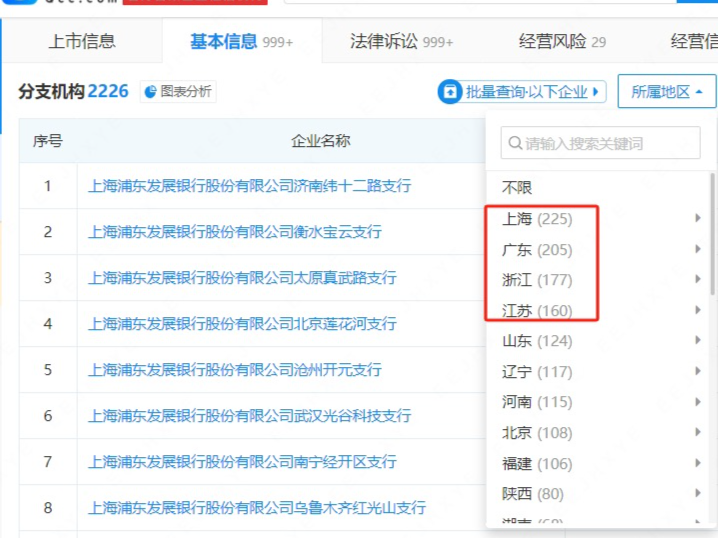Screen dimensions: 718x538
Task: Open 乌鲁木齐红光山支行 branch link
Action: pos(257,508)
